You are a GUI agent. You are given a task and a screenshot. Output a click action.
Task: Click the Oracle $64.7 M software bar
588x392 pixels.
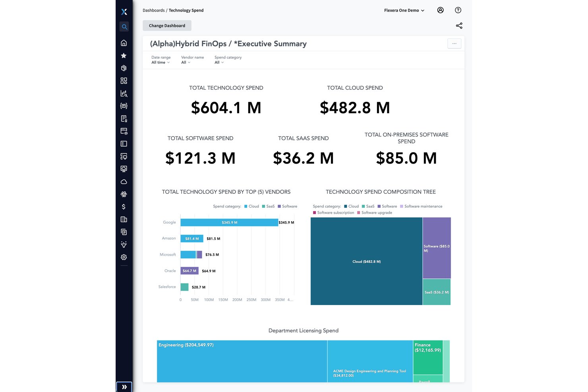tap(190, 271)
